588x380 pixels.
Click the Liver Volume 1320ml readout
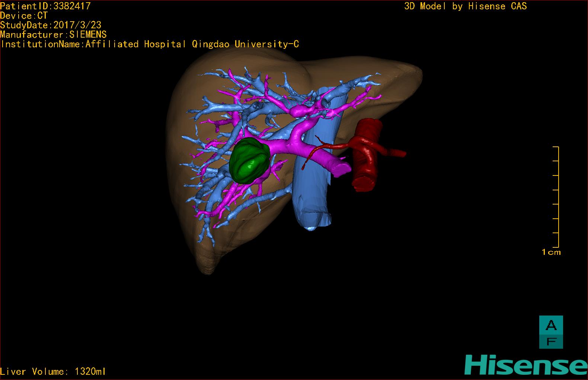pos(53,371)
